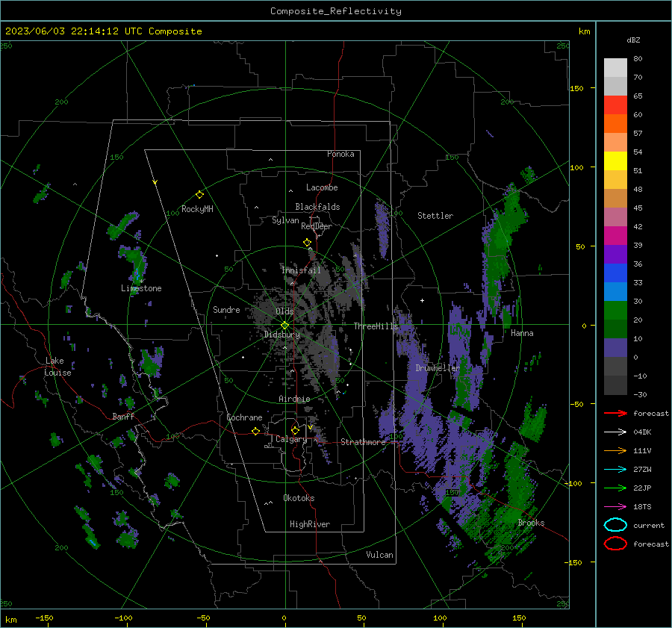Click the RedDeer city label
The width and height of the screenshot is (672, 628).
pos(317,226)
